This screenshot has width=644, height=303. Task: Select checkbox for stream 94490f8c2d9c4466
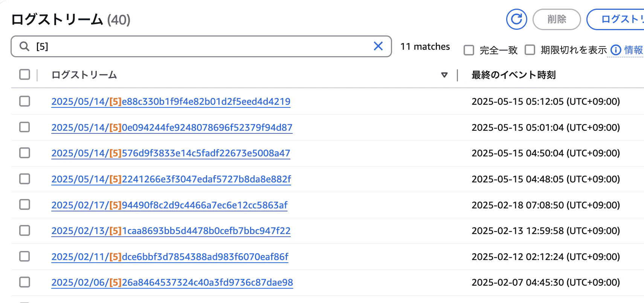[x=25, y=205]
